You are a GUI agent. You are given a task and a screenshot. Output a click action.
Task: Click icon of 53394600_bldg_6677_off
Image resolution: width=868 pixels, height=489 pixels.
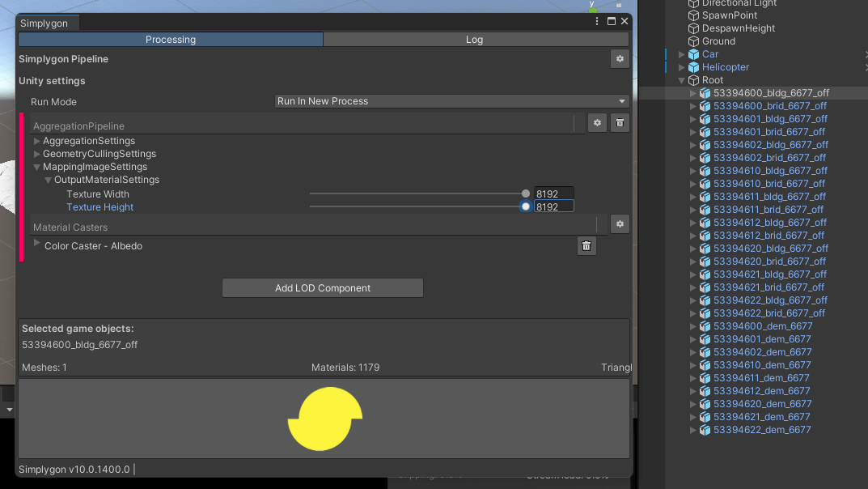coord(705,93)
